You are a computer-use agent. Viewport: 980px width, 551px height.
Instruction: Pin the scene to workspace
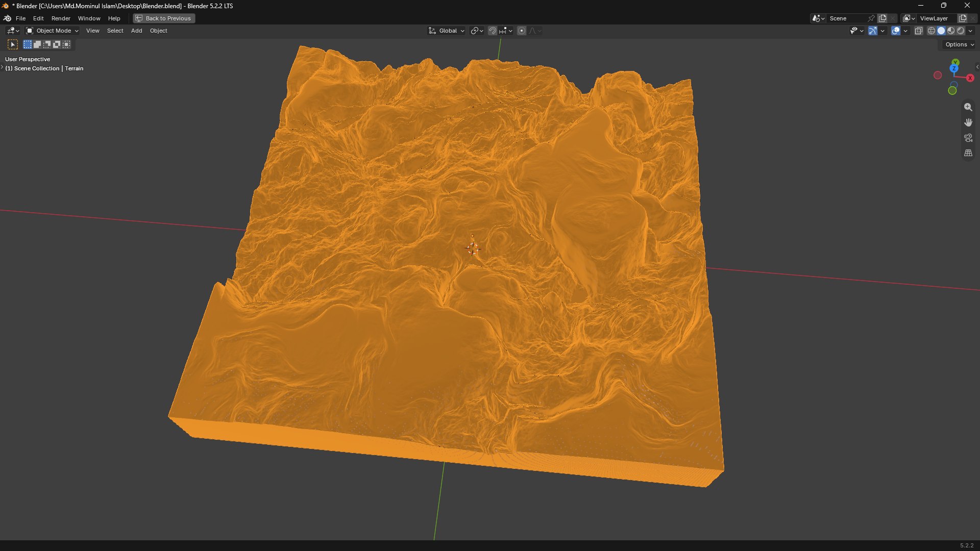coord(871,18)
